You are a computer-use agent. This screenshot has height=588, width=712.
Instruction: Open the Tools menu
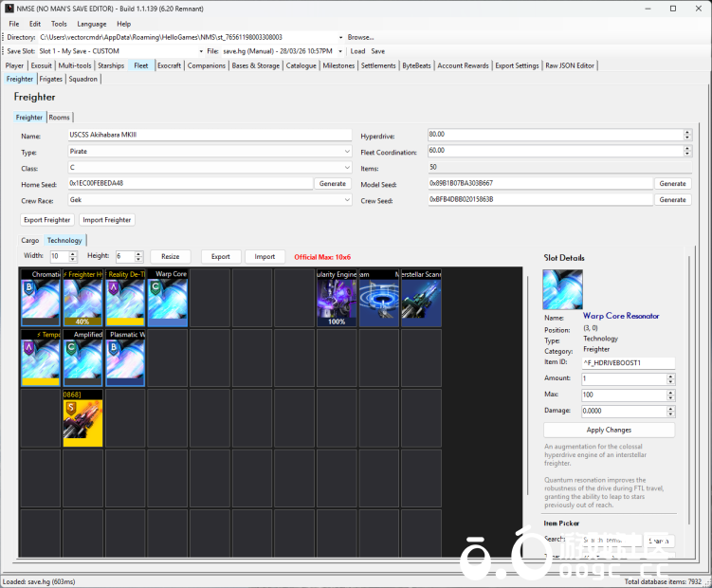[x=59, y=24]
